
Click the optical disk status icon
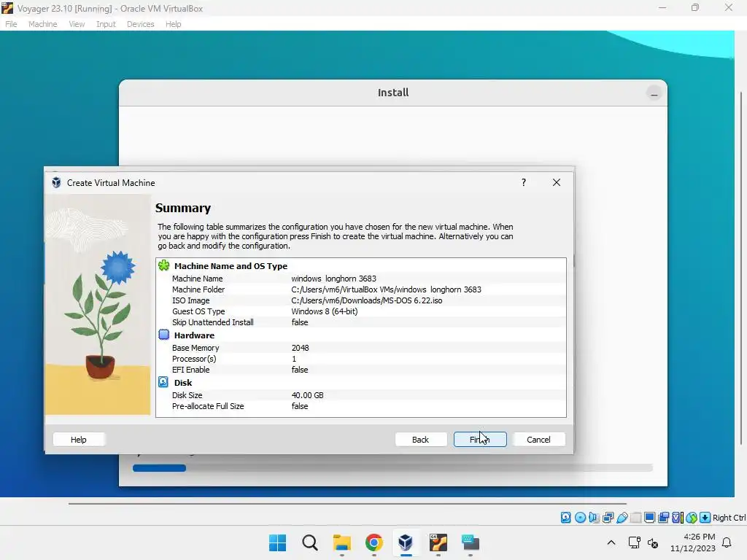pos(580,518)
